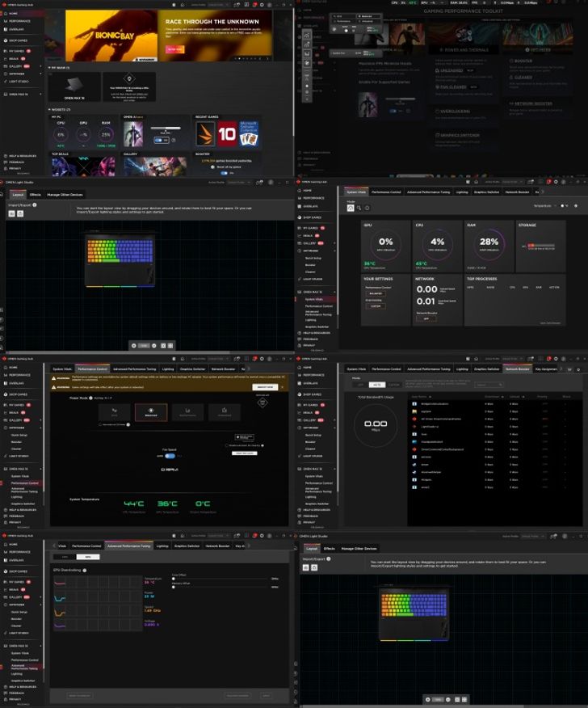Select the Auto mode in the Network Booster window
The width and height of the screenshot is (588, 708).
tap(377, 385)
